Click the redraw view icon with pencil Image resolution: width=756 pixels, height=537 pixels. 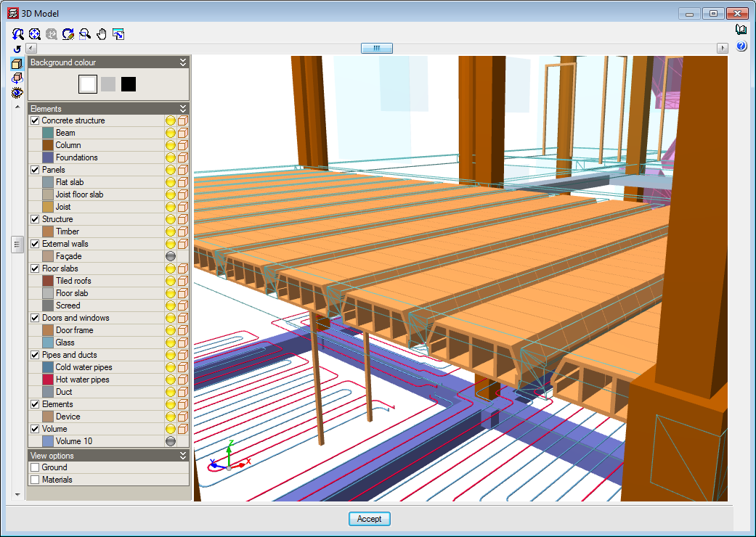click(68, 33)
